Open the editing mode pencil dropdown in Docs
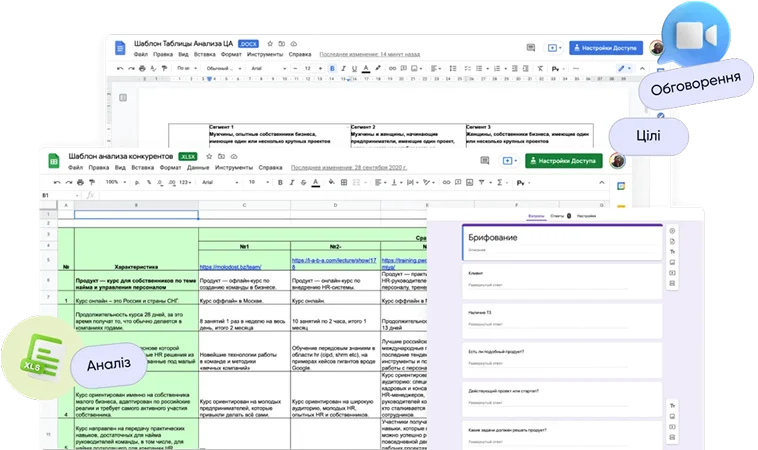The image size is (758, 450). (625, 69)
